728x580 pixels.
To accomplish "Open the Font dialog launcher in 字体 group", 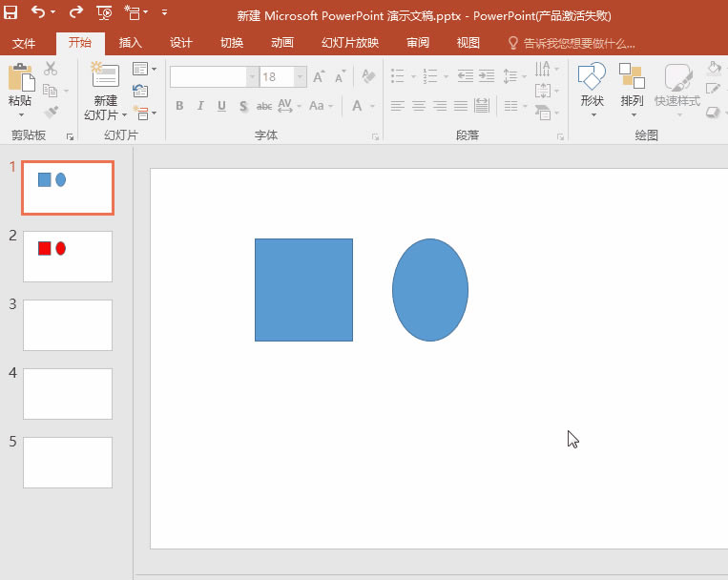I will click(x=375, y=136).
